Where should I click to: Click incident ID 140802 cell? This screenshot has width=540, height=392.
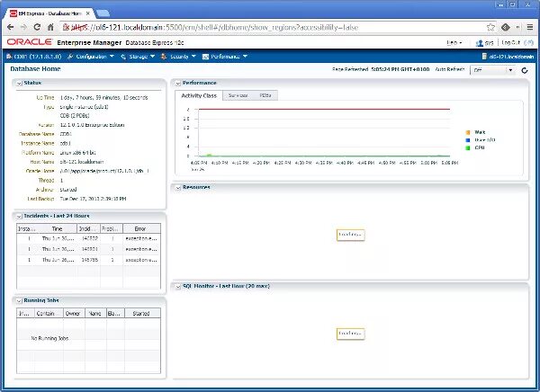[x=89, y=238]
